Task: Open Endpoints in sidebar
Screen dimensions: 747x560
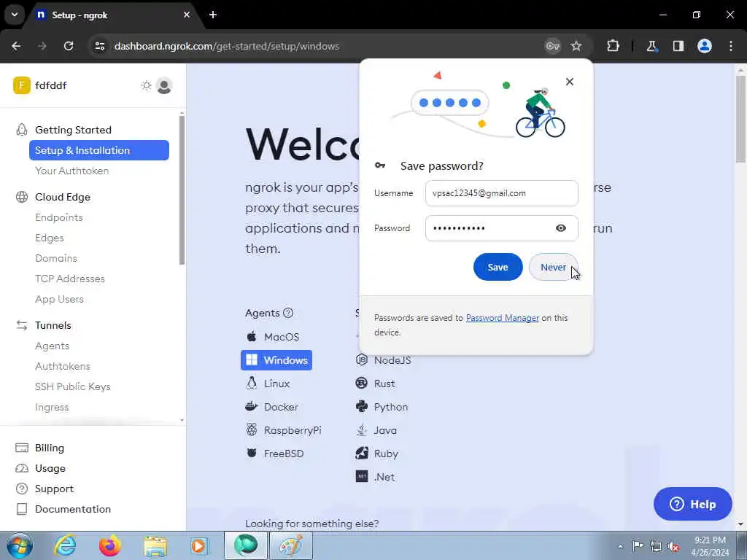Action: 59,217
